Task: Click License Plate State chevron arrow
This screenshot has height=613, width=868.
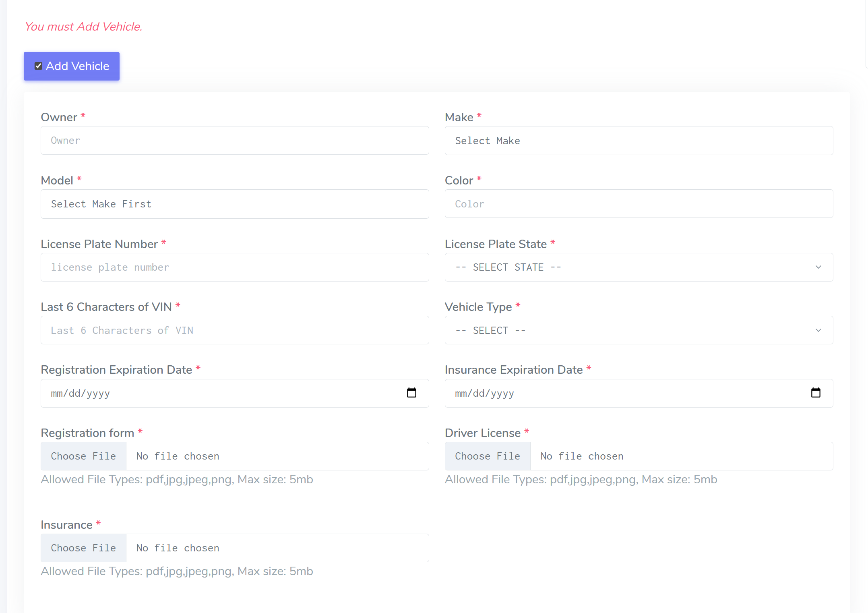Action: coord(818,267)
